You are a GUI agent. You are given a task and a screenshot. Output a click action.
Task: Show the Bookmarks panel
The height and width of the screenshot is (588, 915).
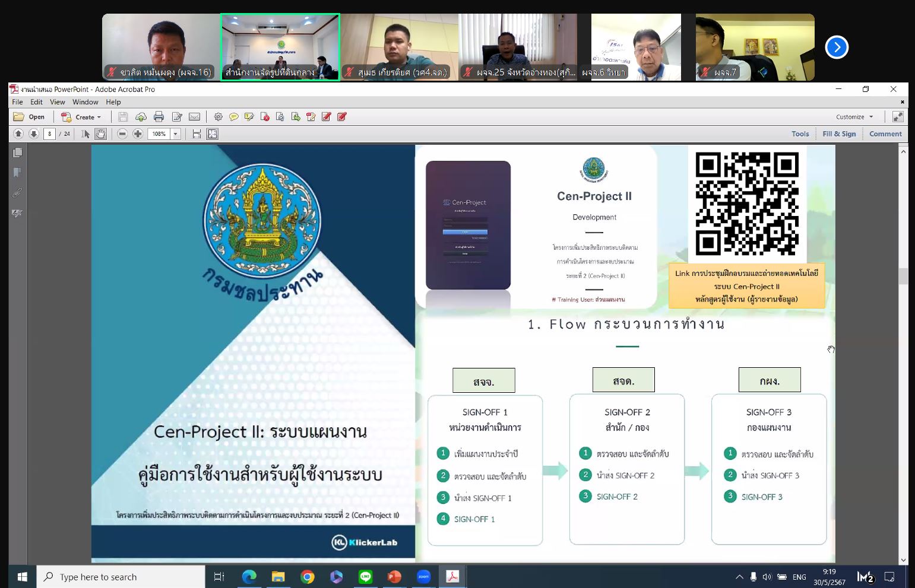[x=18, y=173]
